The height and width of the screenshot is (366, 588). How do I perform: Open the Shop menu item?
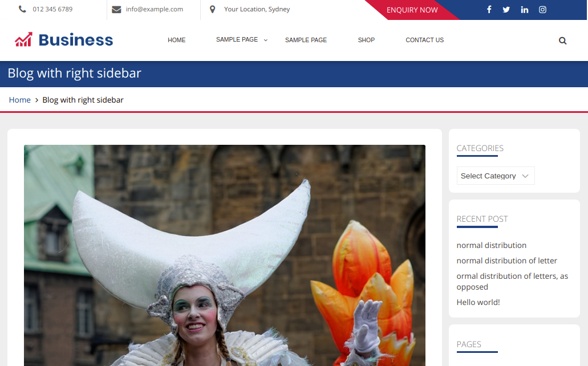click(366, 40)
